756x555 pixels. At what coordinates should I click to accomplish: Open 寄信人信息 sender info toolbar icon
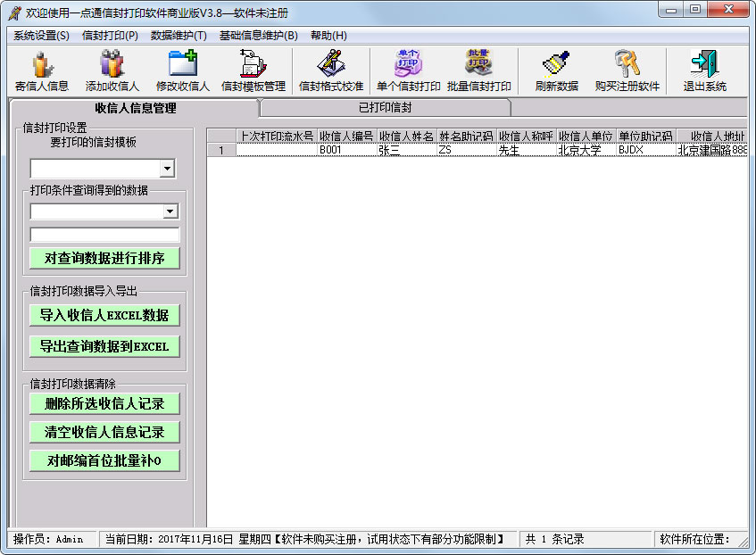point(42,70)
